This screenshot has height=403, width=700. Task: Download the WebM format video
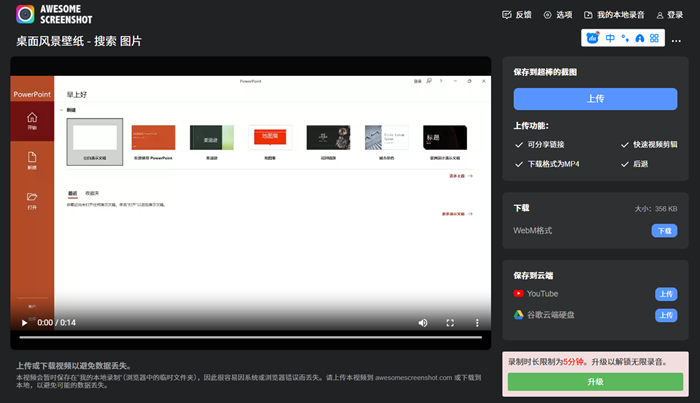click(664, 231)
